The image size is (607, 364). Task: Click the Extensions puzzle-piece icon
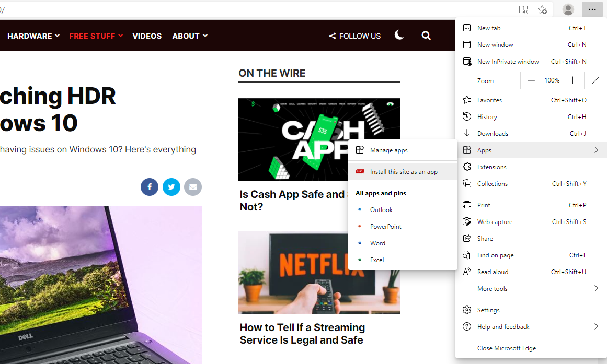(x=467, y=167)
